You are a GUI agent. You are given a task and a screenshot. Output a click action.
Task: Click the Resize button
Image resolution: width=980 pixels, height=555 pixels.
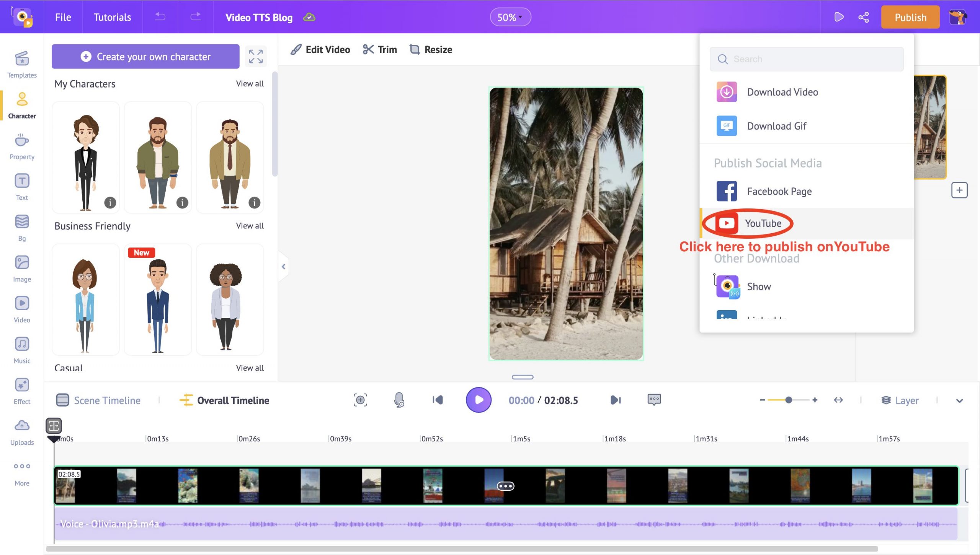[x=431, y=49]
